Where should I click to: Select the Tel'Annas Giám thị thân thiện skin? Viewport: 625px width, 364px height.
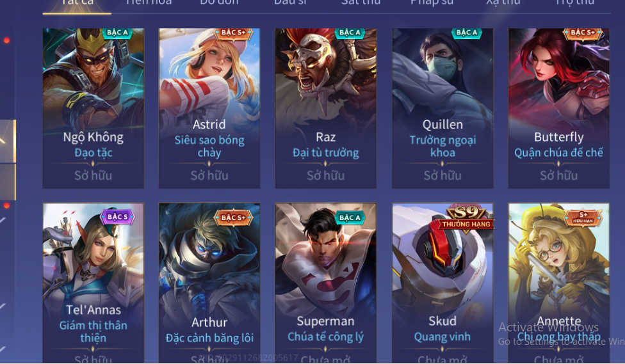pyautogui.click(x=93, y=283)
